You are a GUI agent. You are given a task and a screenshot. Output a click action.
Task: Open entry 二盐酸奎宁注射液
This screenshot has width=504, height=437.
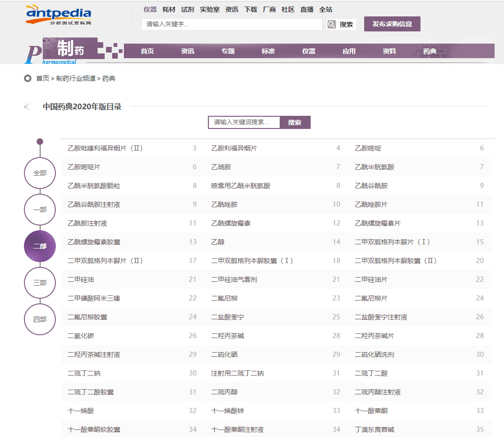(381, 317)
